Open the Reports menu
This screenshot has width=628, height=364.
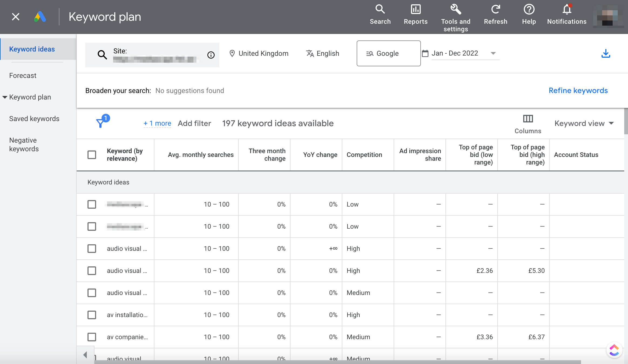point(416,15)
